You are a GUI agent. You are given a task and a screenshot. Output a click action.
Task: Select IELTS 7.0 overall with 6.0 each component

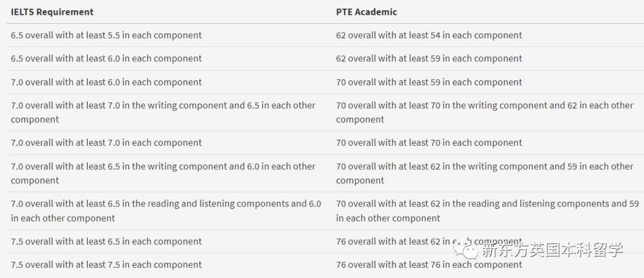point(106,82)
